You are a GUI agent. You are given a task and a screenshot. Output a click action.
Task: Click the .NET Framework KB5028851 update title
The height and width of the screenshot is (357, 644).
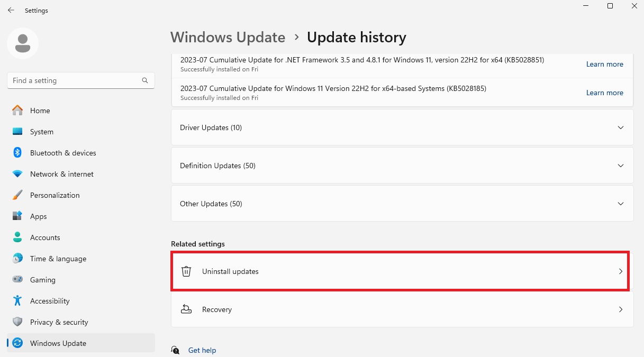click(x=362, y=60)
